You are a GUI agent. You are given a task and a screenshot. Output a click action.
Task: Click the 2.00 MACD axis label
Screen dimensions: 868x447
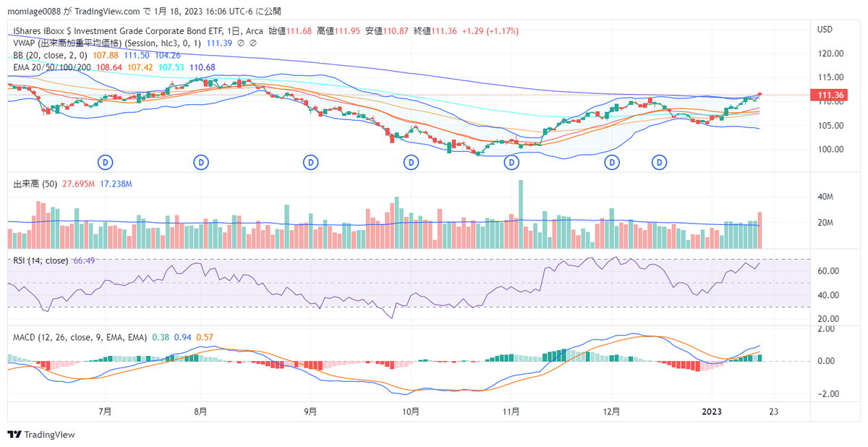(x=825, y=328)
